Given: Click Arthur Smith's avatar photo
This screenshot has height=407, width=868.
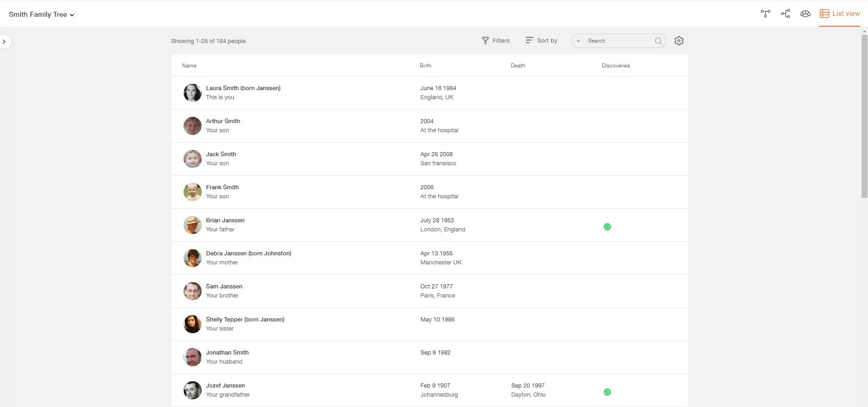Looking at the screenshot, I should (193, 126).
